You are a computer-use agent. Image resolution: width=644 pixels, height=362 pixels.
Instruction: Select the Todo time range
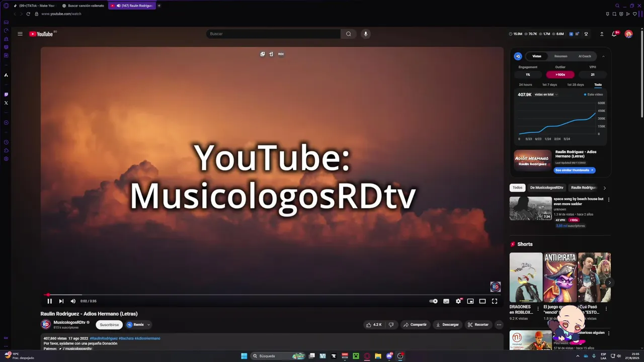coord(598,84)
